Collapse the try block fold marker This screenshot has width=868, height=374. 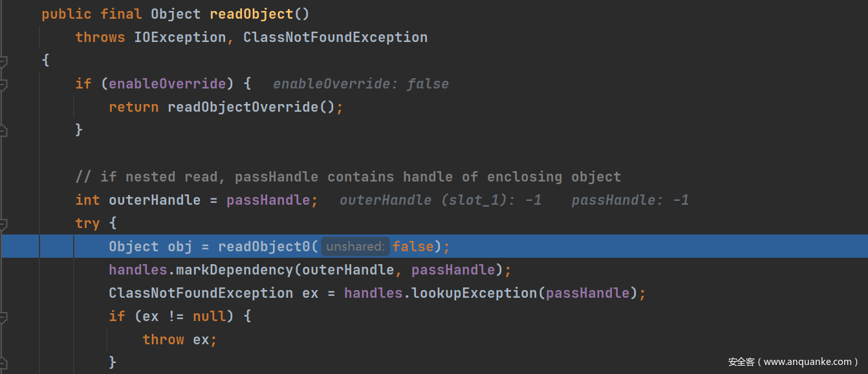3,224
